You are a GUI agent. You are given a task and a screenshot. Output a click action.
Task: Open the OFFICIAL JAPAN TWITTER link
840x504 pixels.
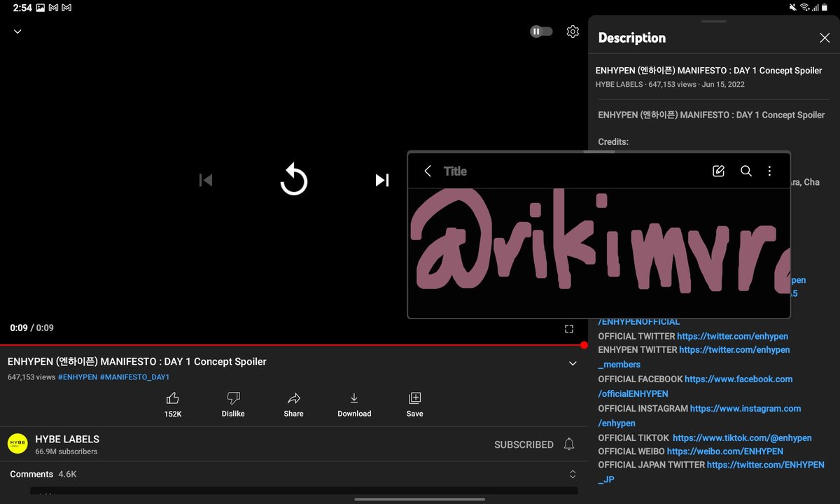coord(766,465)
